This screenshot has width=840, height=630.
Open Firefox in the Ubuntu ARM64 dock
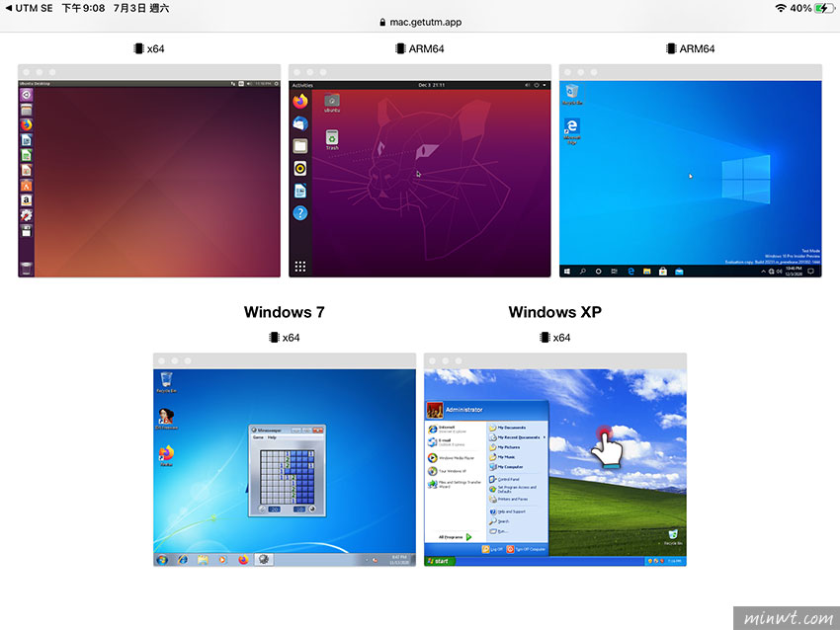coord(300,101)
